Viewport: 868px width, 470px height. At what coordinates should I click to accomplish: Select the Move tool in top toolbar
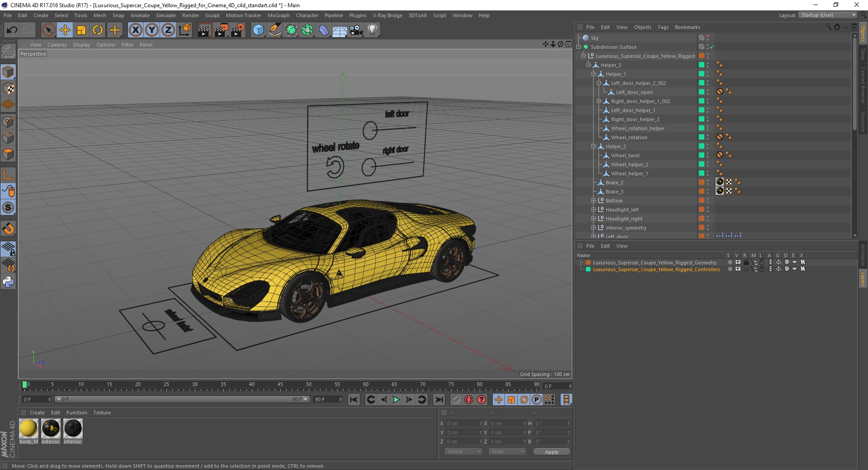[x=65, y=30]
